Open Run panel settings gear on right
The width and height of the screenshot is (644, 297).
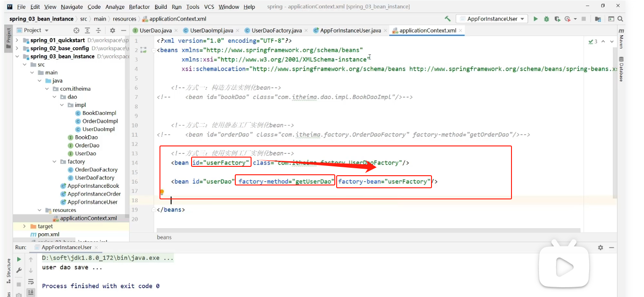(600, 248)
